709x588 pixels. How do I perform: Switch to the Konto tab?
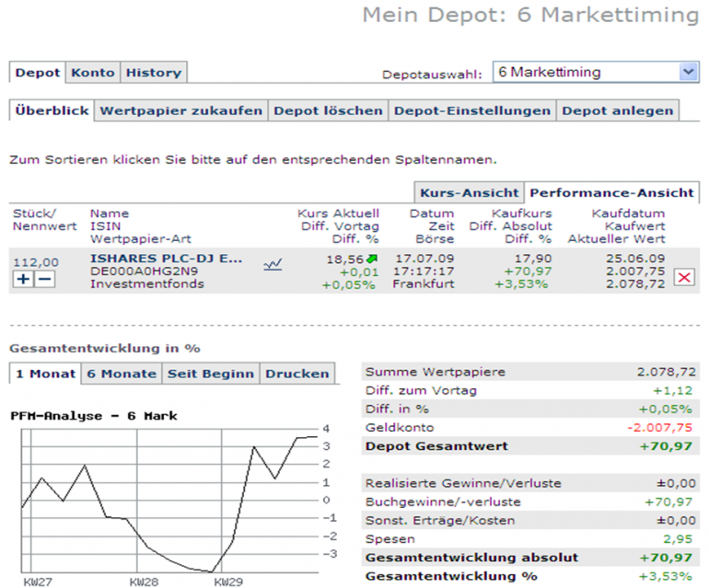click(93, 73)
